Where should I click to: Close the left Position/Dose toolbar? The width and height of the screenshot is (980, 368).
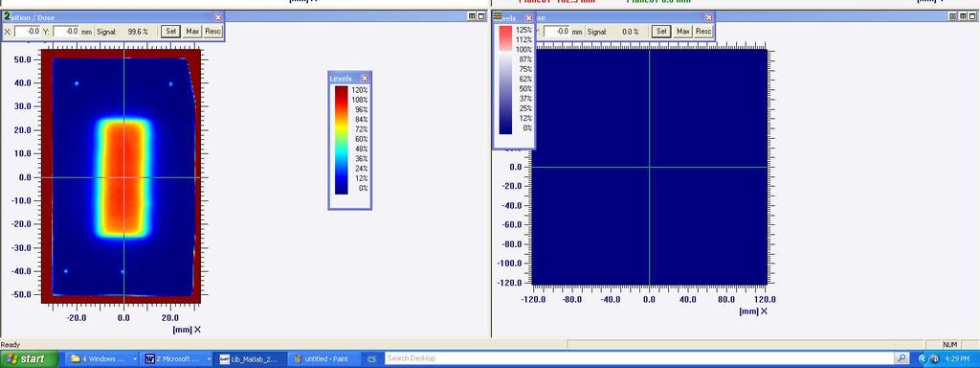coord(218,18)
